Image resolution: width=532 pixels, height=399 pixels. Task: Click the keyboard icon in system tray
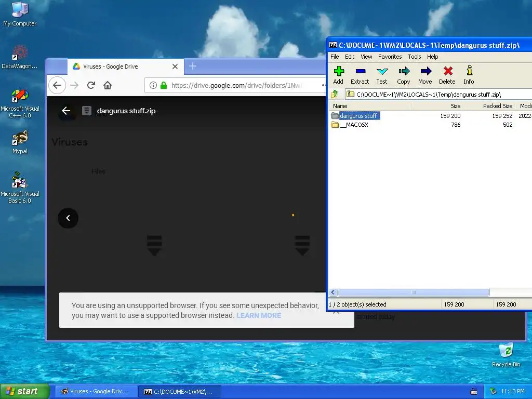click(474, 392)
